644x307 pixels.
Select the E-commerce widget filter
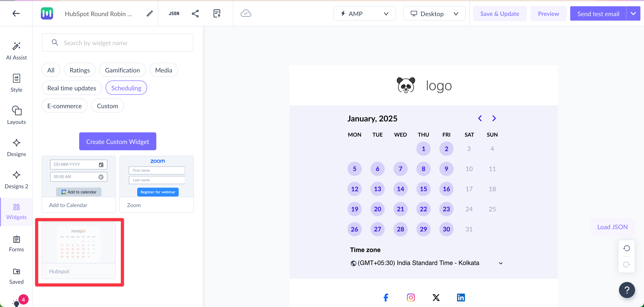pos(64,106)
